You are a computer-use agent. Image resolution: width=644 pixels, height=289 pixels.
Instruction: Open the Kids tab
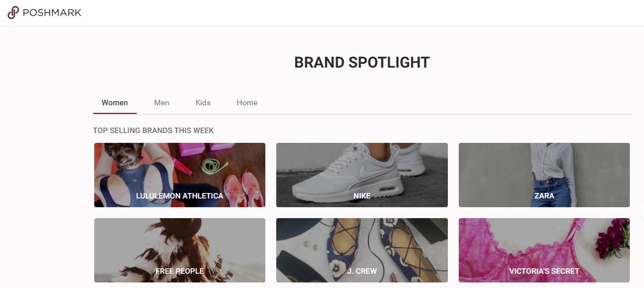coord(203,103)
